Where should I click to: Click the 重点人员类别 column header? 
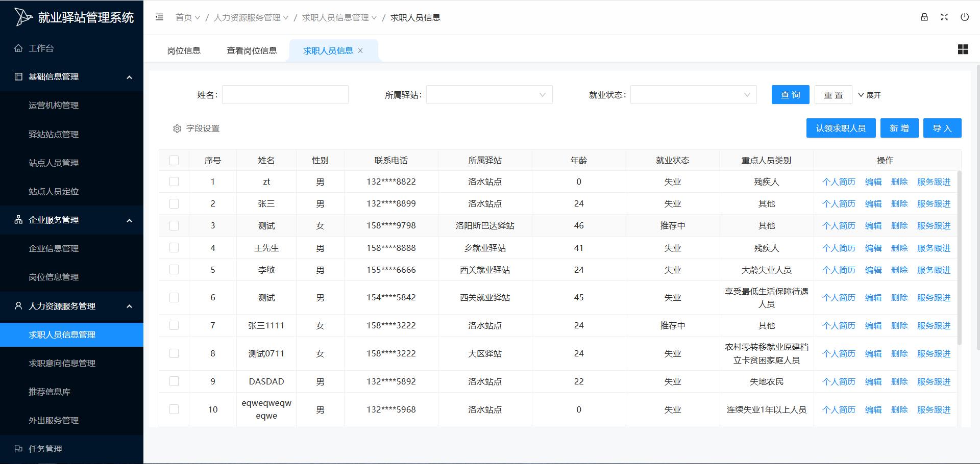pyautogui.click(x=766, y=161)
